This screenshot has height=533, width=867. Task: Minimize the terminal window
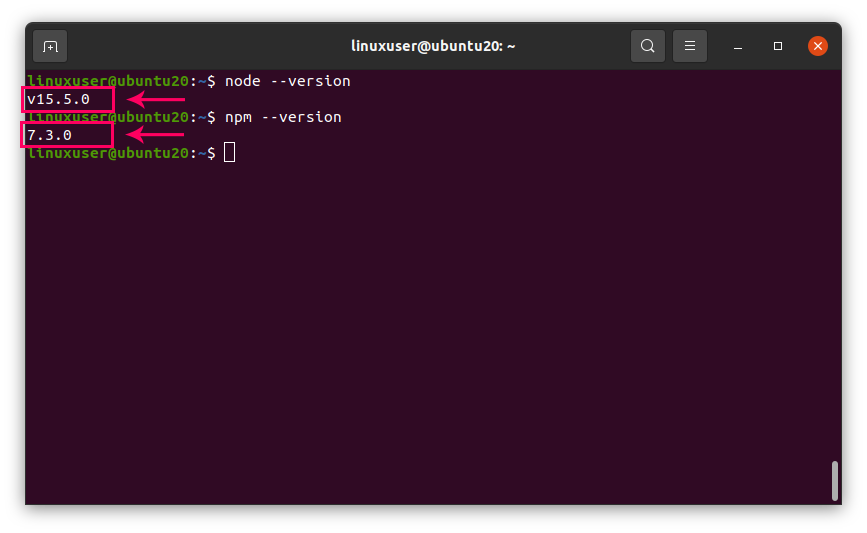(x=738, y=46)
